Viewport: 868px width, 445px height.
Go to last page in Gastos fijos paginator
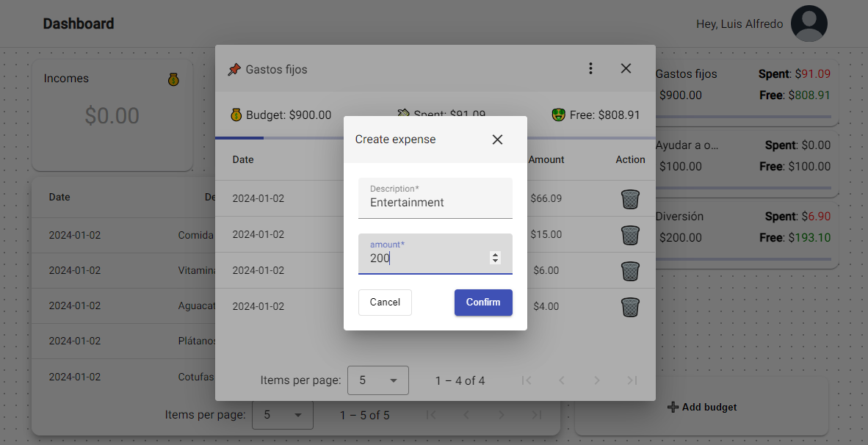click(x=632, y=380)
